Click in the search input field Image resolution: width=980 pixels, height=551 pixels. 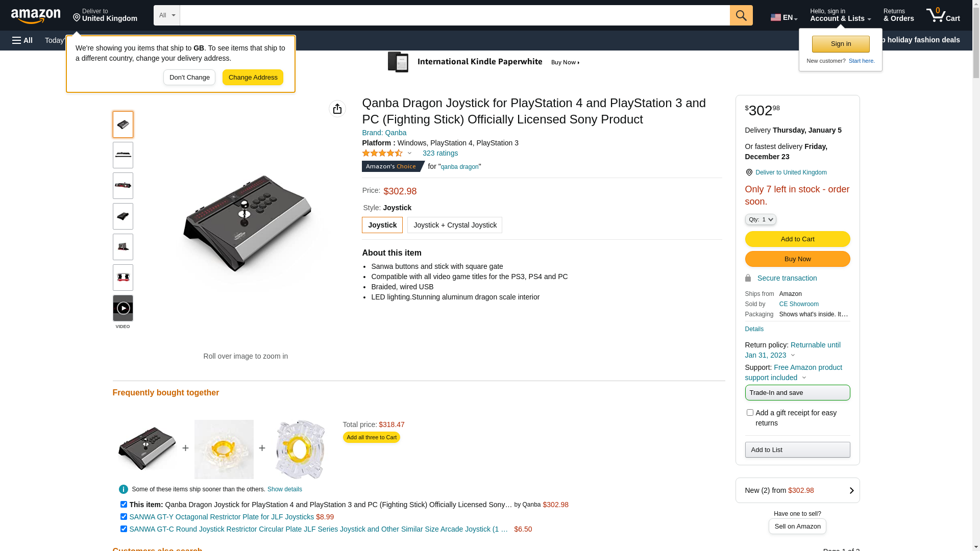click(x=454, y=15)
